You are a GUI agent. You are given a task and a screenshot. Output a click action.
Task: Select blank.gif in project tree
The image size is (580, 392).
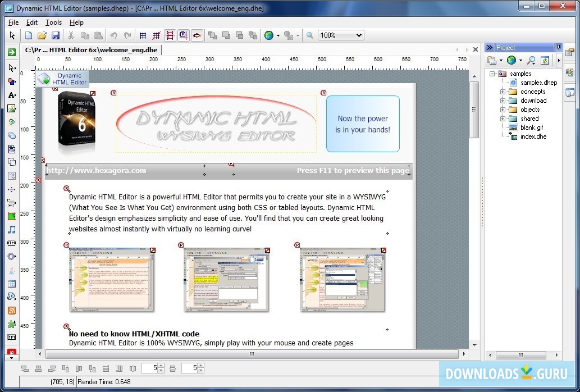click(x=532, y=127)
